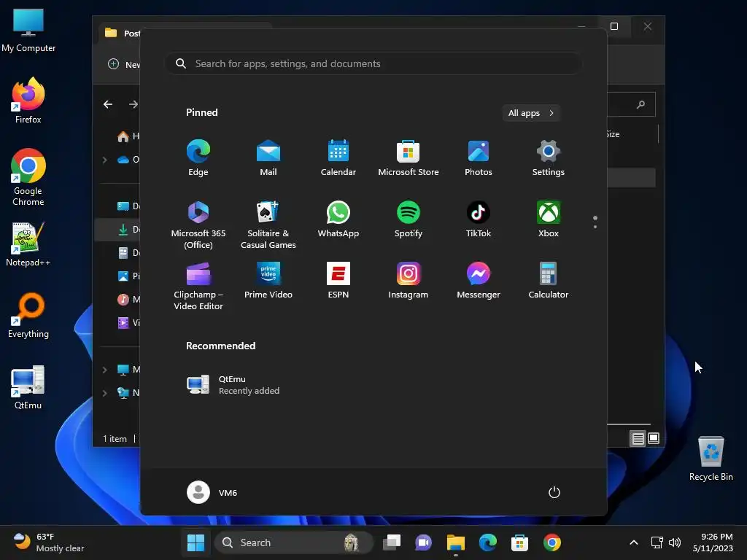This screenshot has width=747, height=560.
Task: Open the clock showing 9:26 PM
Action: tap(713, 542)
